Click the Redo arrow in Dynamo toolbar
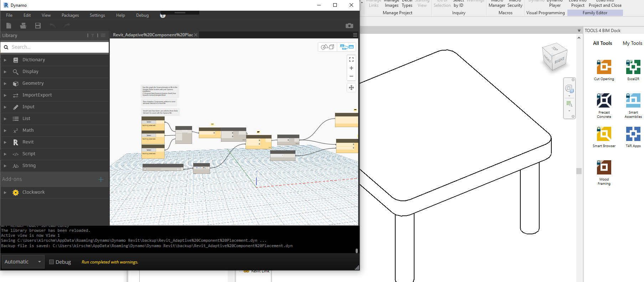This screenshot has height=282, width=644. click(x=67, y=26)
